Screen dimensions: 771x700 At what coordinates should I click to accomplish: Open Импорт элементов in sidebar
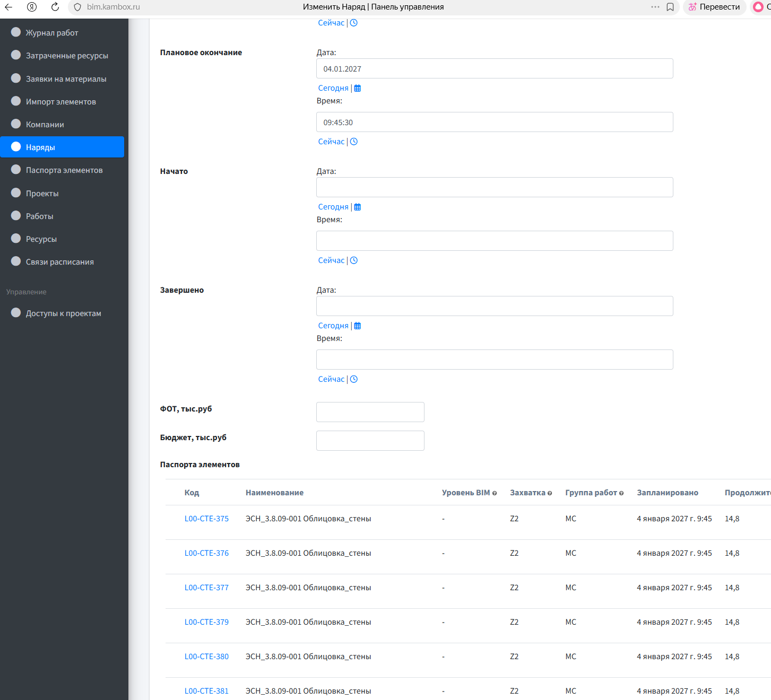pyautogui.click(x=62, y=101)
